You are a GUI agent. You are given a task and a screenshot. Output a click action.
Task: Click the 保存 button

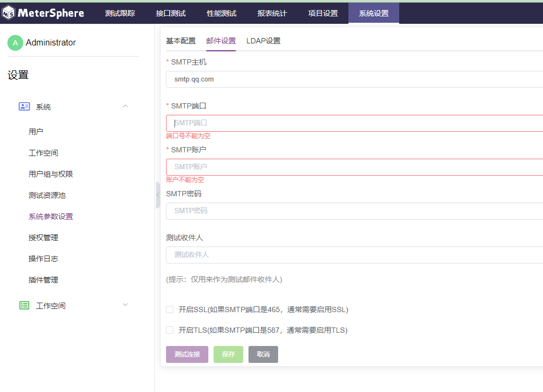click(228, 354)
